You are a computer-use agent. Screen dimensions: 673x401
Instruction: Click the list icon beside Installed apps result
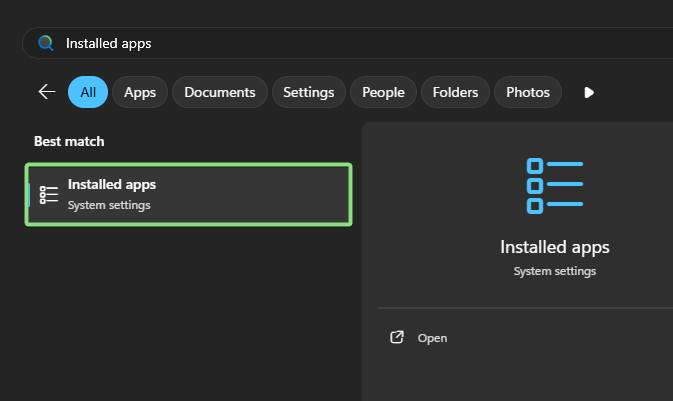tap(49, 194)
